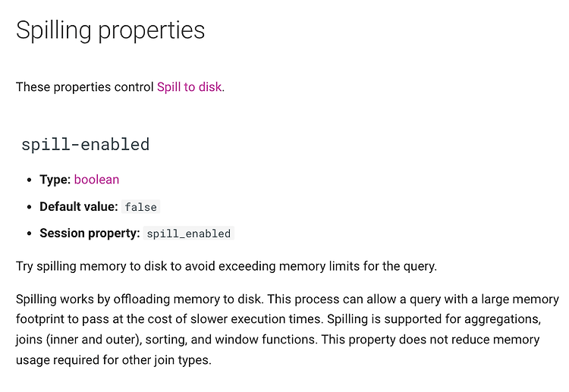Select the "spill_enabled" session property code

(189, 234)
